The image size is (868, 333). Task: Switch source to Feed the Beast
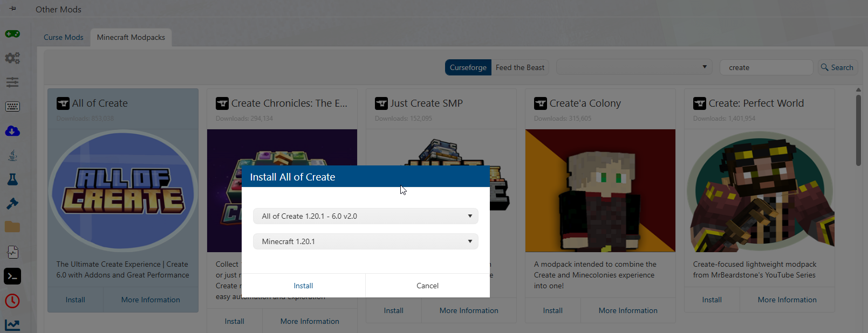click(520, 67)
